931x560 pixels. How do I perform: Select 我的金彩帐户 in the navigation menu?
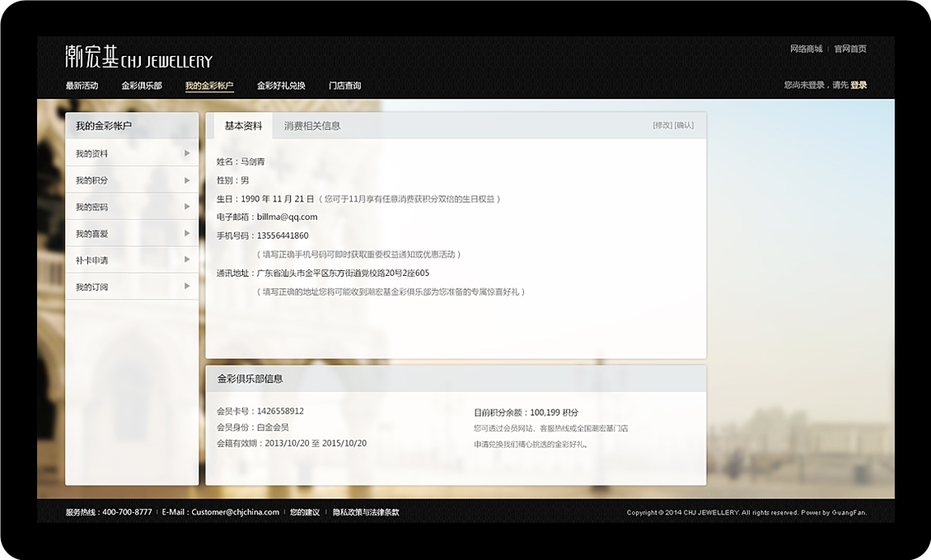click(x=209, y=86)
